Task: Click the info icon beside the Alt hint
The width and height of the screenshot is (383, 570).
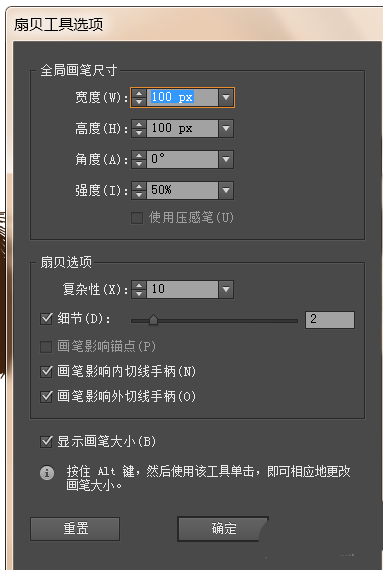Action: (47, 473)
